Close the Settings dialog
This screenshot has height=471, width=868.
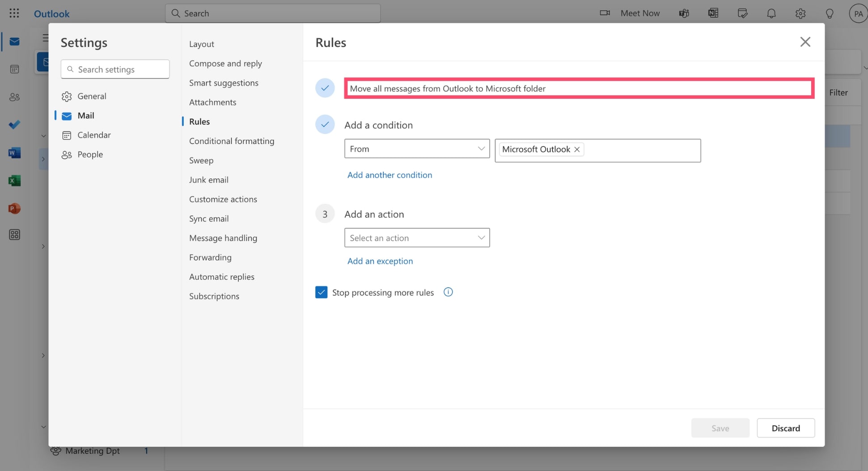pos(805,42)
